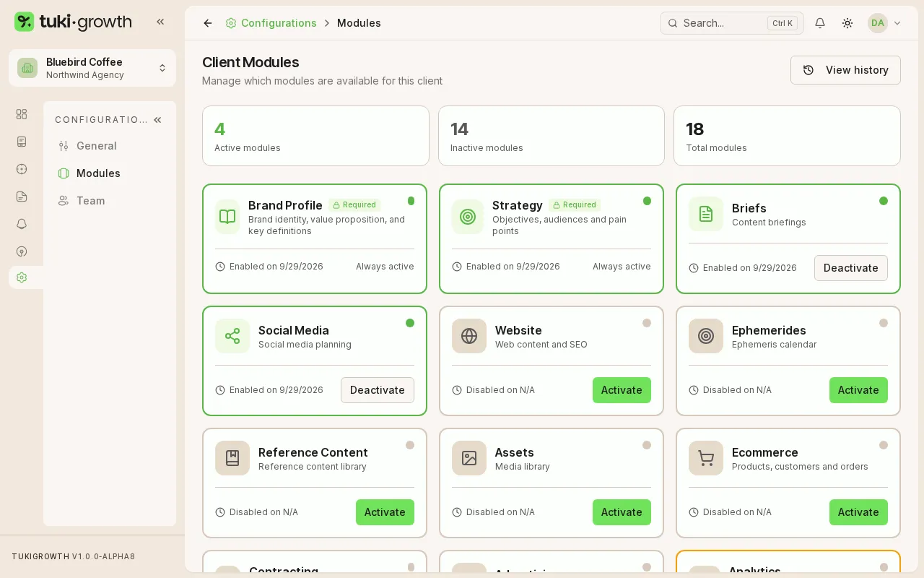Click the Modules breadcrumb

pos(359,23)
